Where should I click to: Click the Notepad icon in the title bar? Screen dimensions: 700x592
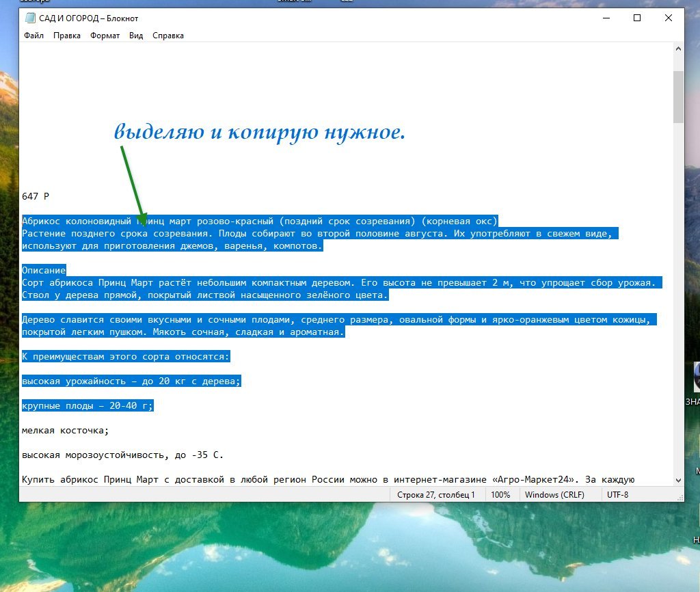coord(30,18)
